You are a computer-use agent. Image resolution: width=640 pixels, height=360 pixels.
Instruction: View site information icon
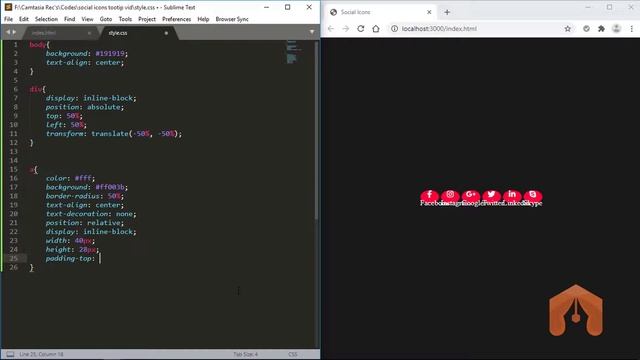pos(394,29)
